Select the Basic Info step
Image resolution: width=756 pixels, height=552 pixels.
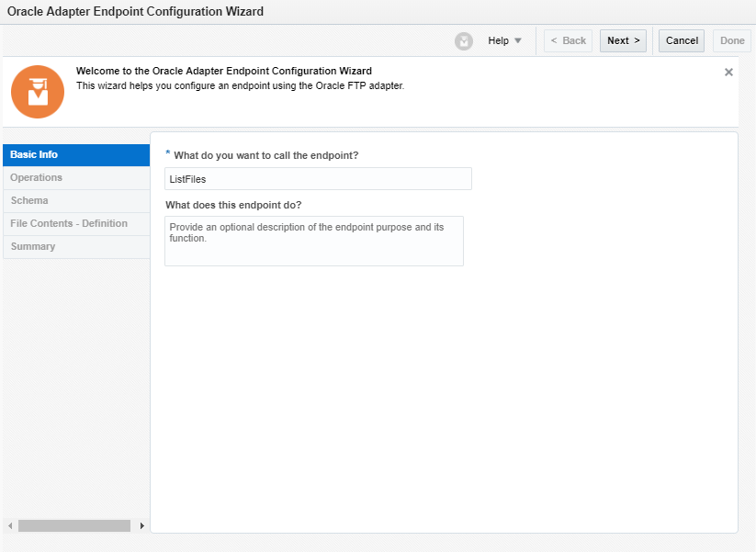click(76, 155)
